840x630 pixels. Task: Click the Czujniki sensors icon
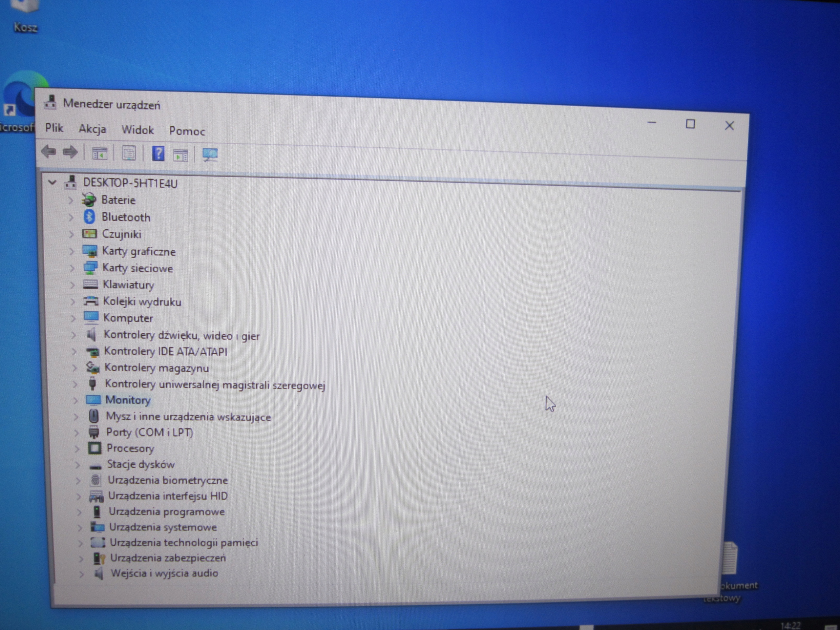(90, 234)
